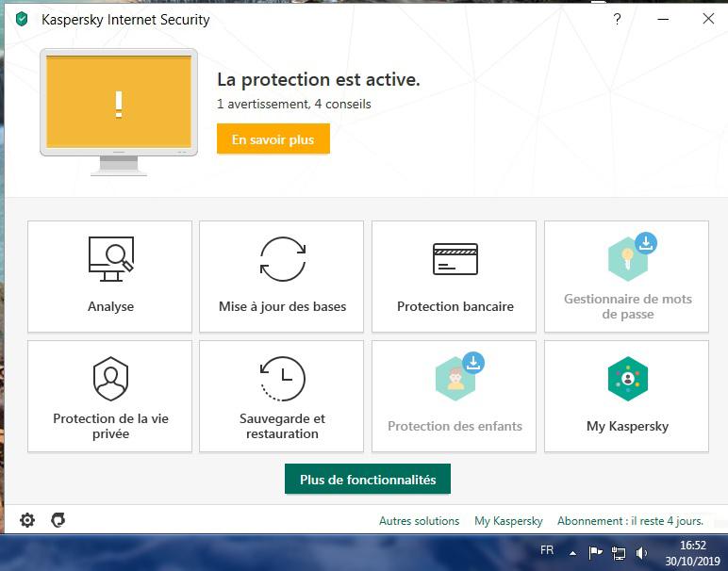Click Kaspersky shield logo in title bar
The height and width of the screenshot is (571, 728).
(x=22, y=20)
